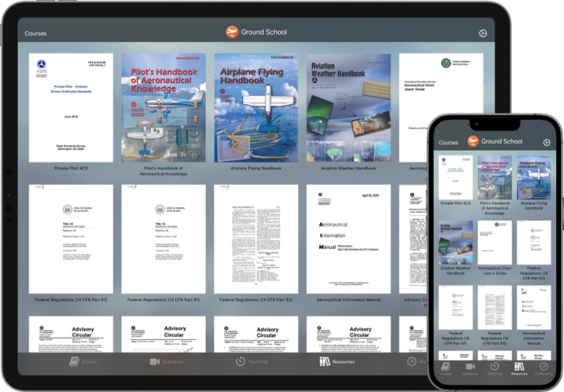Open third Advisory Circular in iPad bottom row
The height and width of the screenshot is (392, 564).
256,334
